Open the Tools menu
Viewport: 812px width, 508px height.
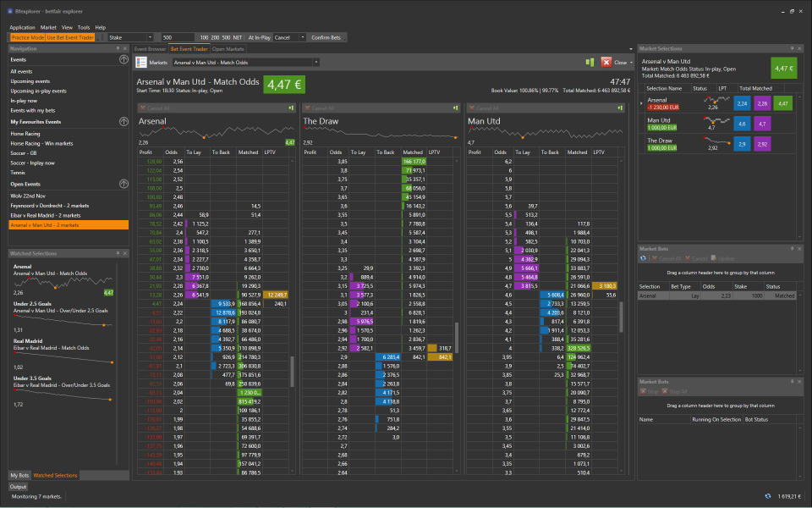[84, 27]
